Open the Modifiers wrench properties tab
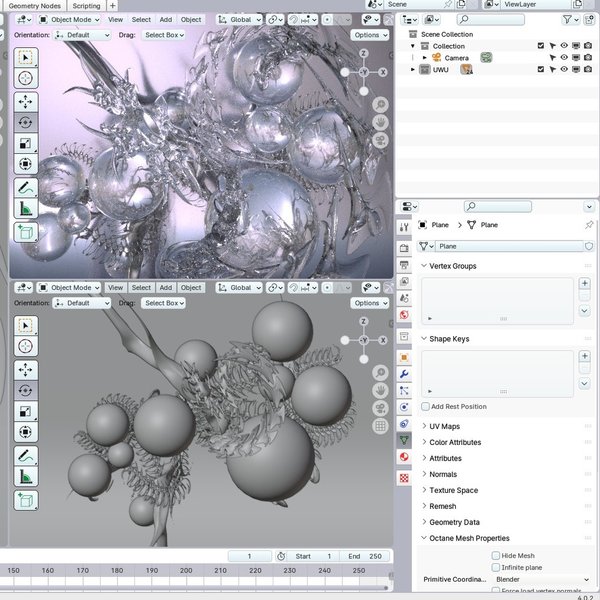600x600 pixels. coord(404,373)
